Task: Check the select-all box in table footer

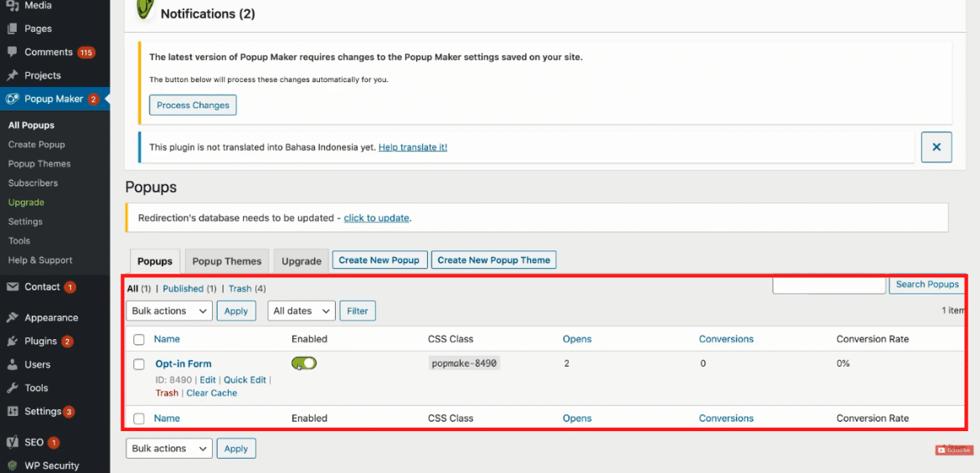Action: click(139, 419)
